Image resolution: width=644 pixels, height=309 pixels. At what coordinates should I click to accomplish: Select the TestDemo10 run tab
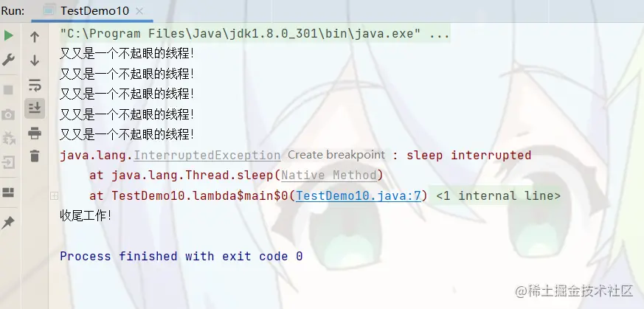pos(94,11)
